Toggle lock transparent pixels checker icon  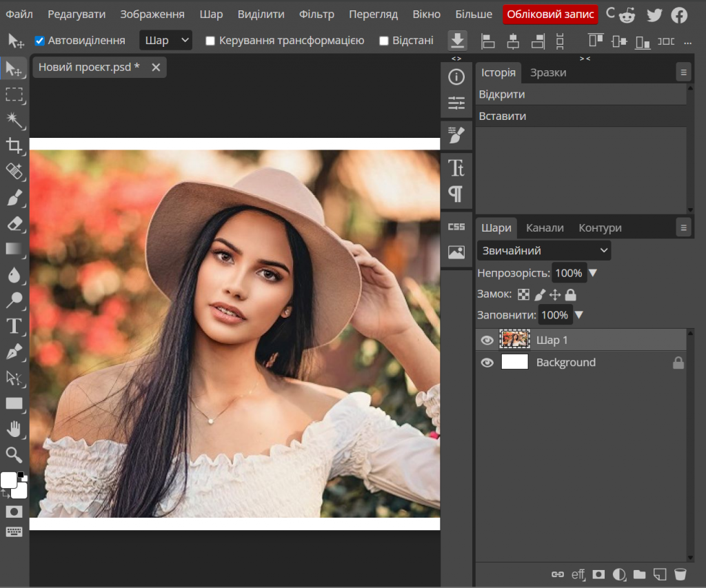(523, 295)
